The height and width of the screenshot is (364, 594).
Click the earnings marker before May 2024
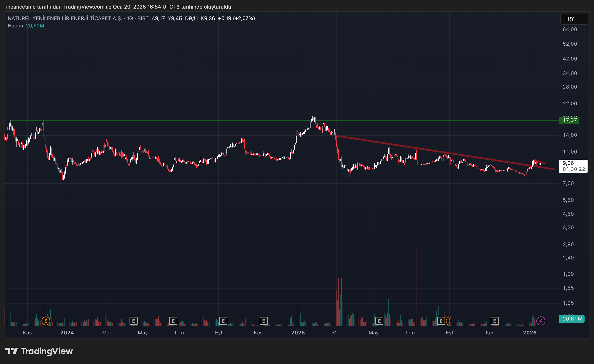134,321
